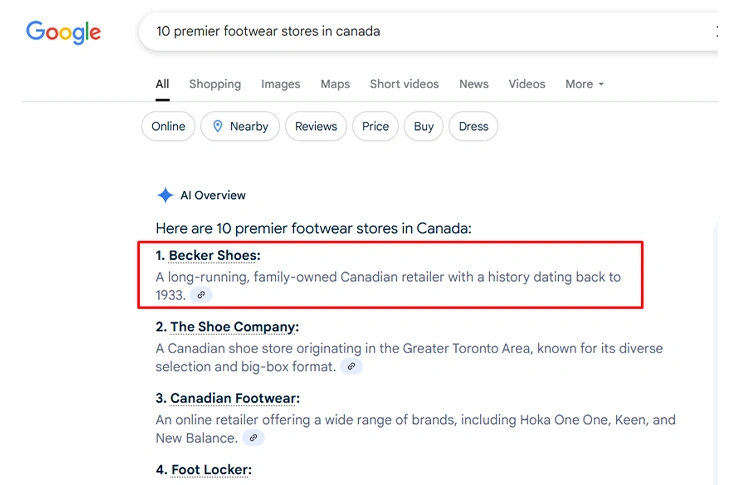
Task: Open source link icon after The Shoe Company description
Action: (x=350, y=367)
